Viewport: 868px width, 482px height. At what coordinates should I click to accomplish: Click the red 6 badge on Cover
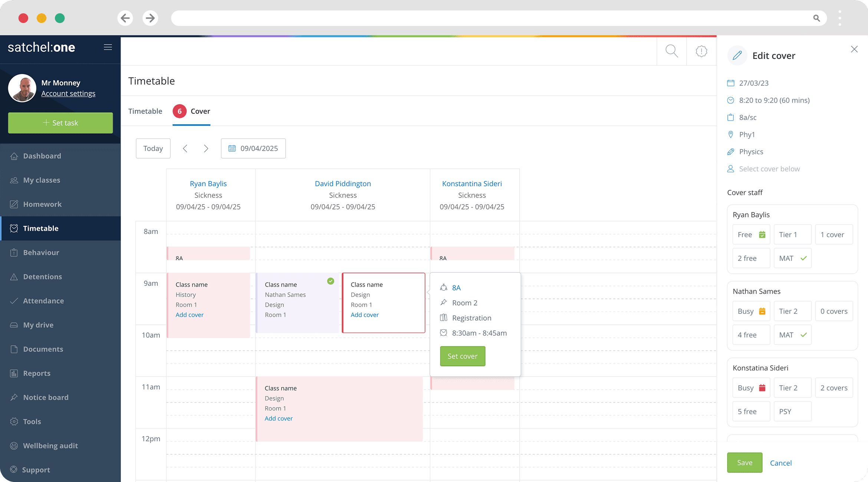180,111
